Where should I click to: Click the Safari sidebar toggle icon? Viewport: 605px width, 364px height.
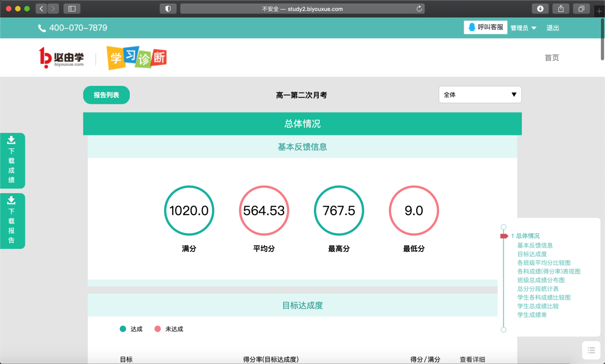coord(72,9)
